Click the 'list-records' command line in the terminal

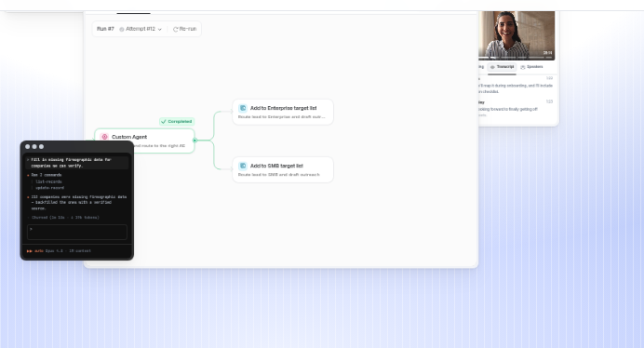(48, 181)
